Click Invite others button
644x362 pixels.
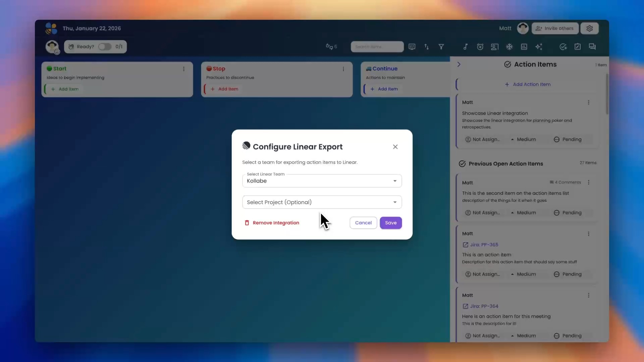tap(555, 28)
